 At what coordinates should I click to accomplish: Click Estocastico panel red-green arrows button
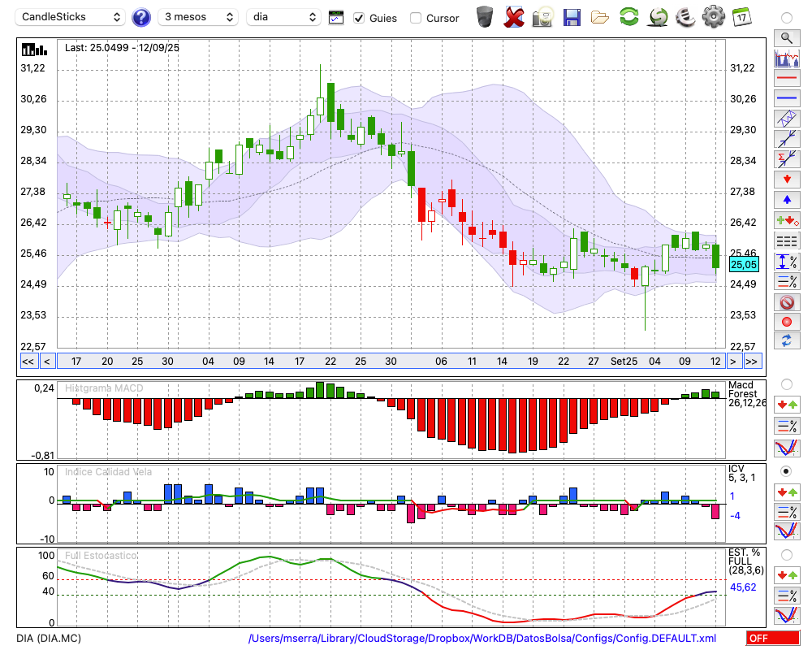click(x=787, y=574)
